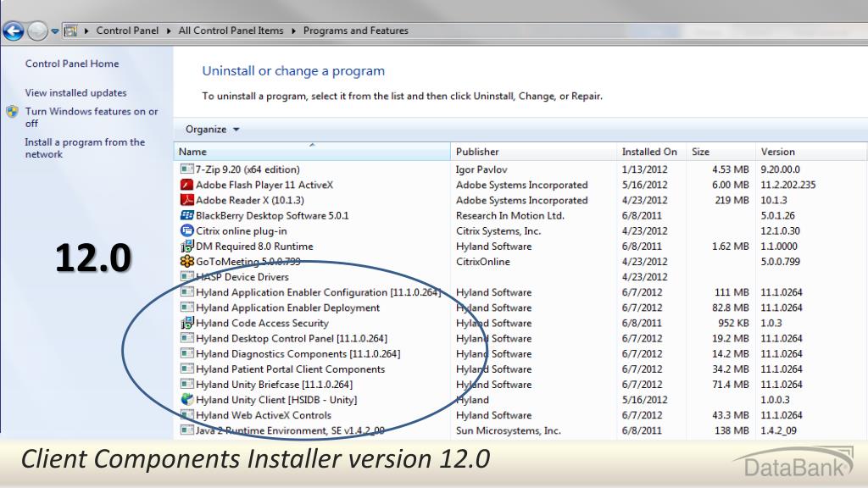Go to All Control Panel Items breadcrumb
Image resolution: width=868 pixels, height=488 pixels.
click(231, 31)
